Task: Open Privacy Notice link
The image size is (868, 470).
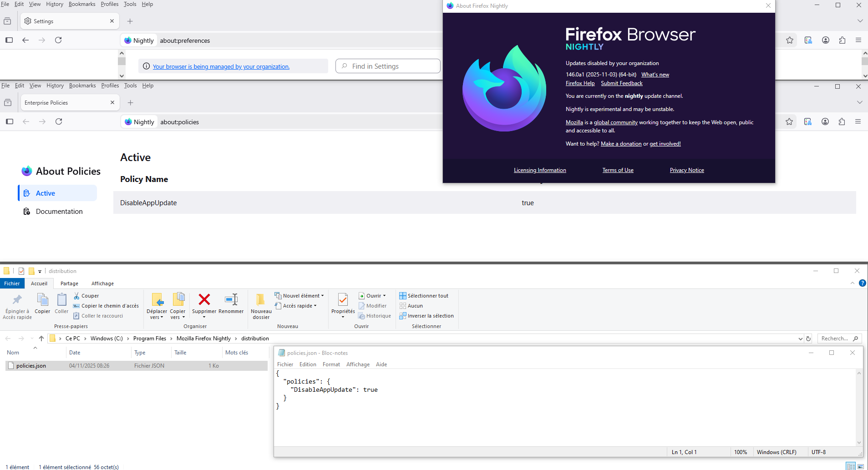Action: click(687, 170)
